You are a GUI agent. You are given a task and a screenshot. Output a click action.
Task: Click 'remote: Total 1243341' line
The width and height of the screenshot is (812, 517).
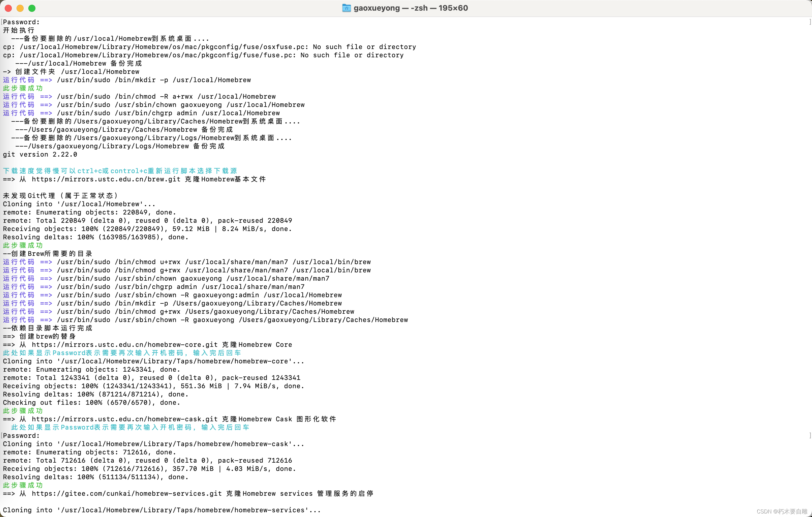(151, 378)
